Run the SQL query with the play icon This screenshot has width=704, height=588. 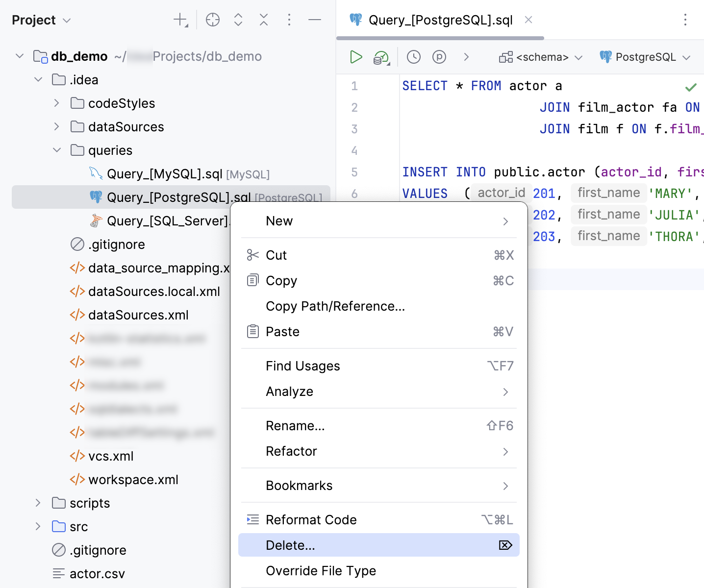pos(356,57)
